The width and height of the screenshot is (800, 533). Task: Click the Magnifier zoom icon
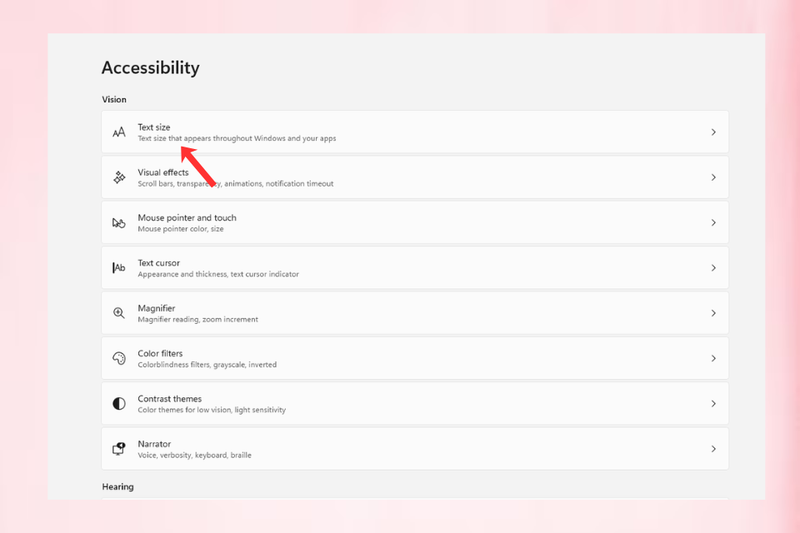[119, 313]
